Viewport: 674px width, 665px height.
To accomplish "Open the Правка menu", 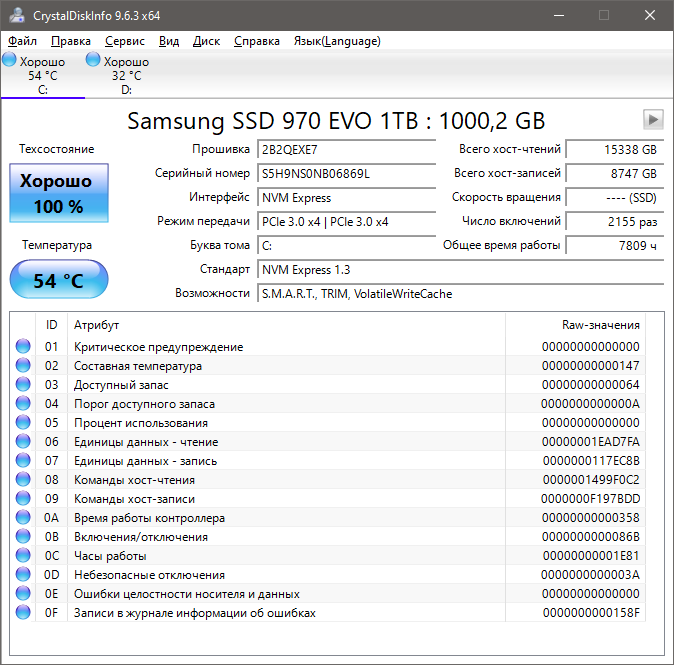I will pyautogui.click(x=71, y=41).
